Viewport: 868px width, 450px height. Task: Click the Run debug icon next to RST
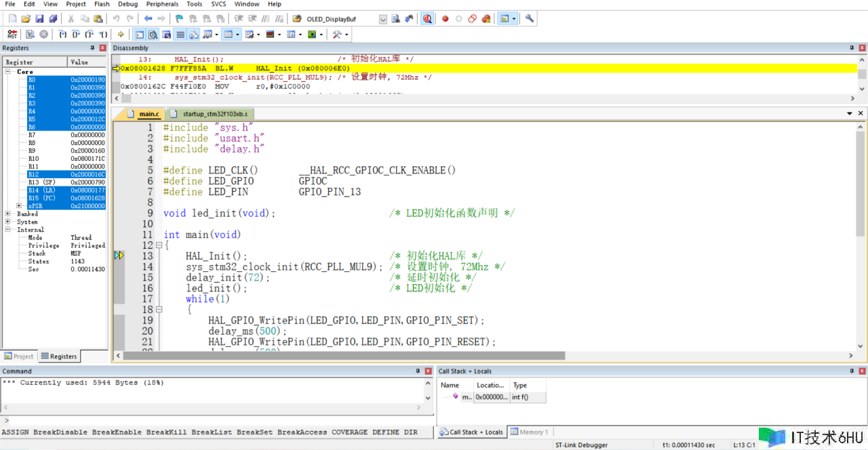coord(30,34)
